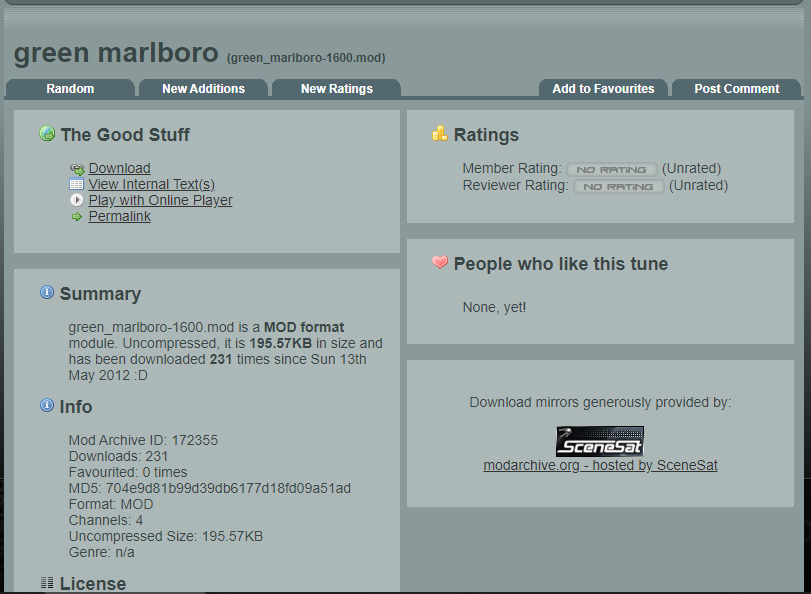The image size is (811, 594).
Task: Switch to New Additions tab
Action: click(x=203, y=88)
